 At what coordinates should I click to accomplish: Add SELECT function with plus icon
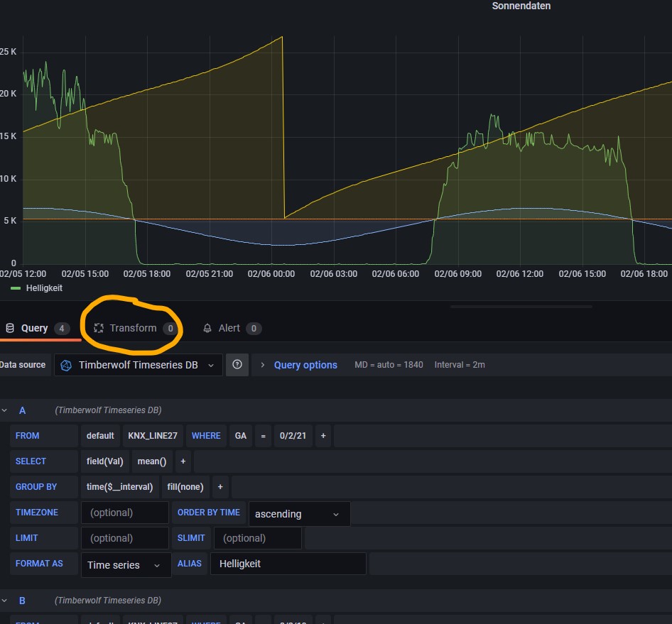coord(183,461)
